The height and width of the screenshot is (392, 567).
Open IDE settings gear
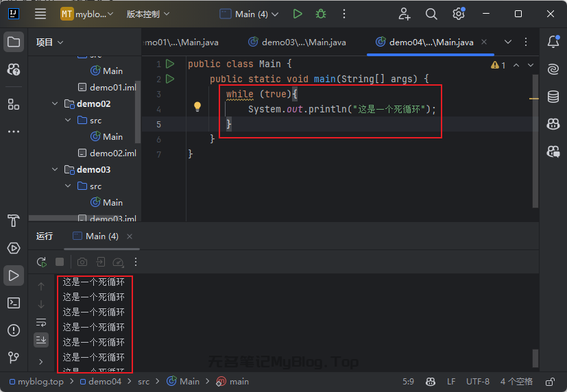[459, 14]
